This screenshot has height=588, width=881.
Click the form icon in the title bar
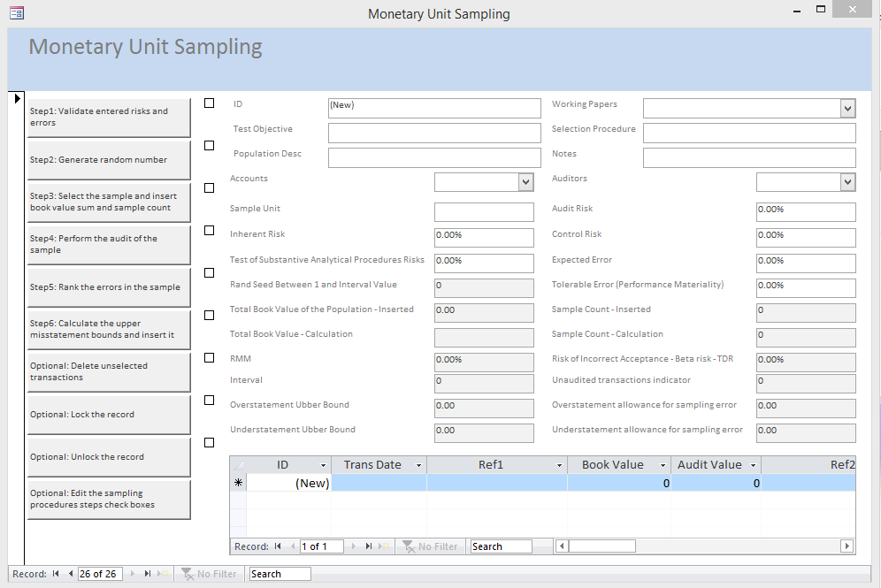coord(16,13)
